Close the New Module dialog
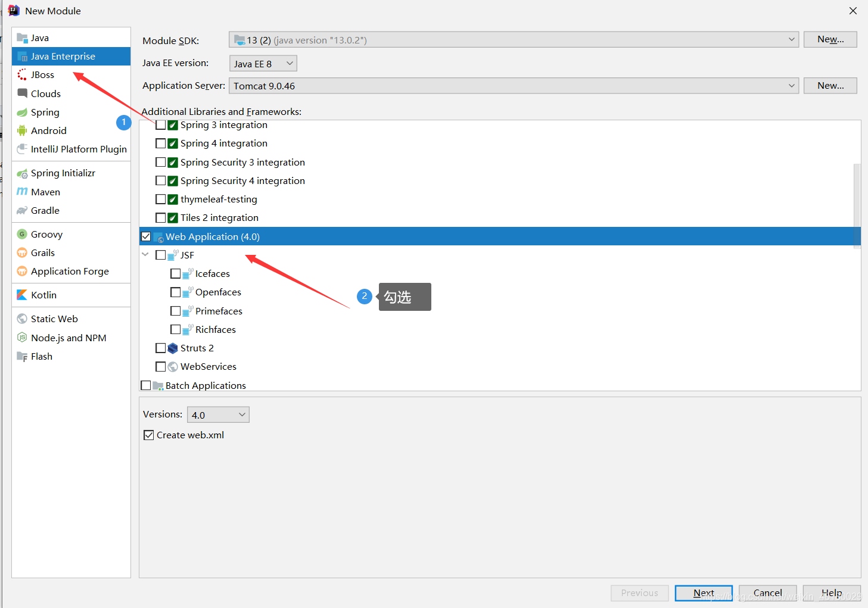 [x=853, y=11]
